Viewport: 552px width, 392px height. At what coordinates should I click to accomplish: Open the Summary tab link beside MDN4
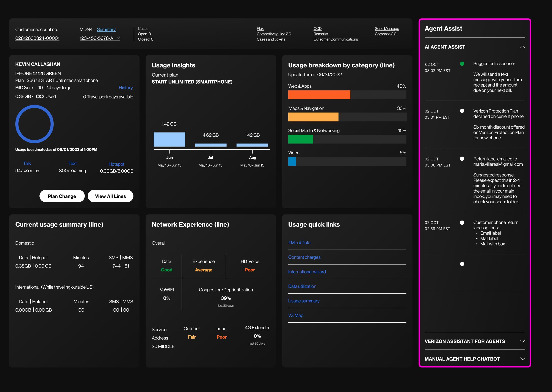(106, 30)
